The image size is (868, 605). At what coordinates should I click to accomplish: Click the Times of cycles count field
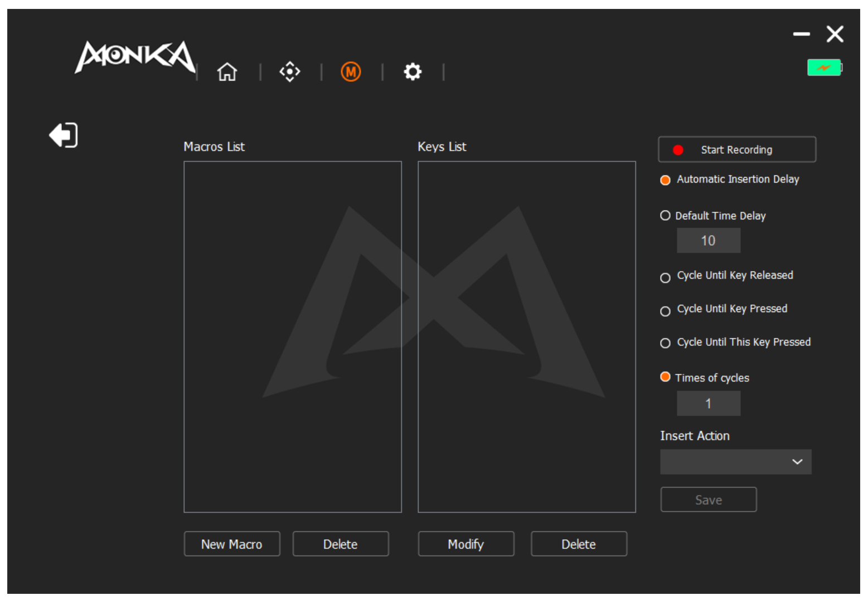click(708, 403)
